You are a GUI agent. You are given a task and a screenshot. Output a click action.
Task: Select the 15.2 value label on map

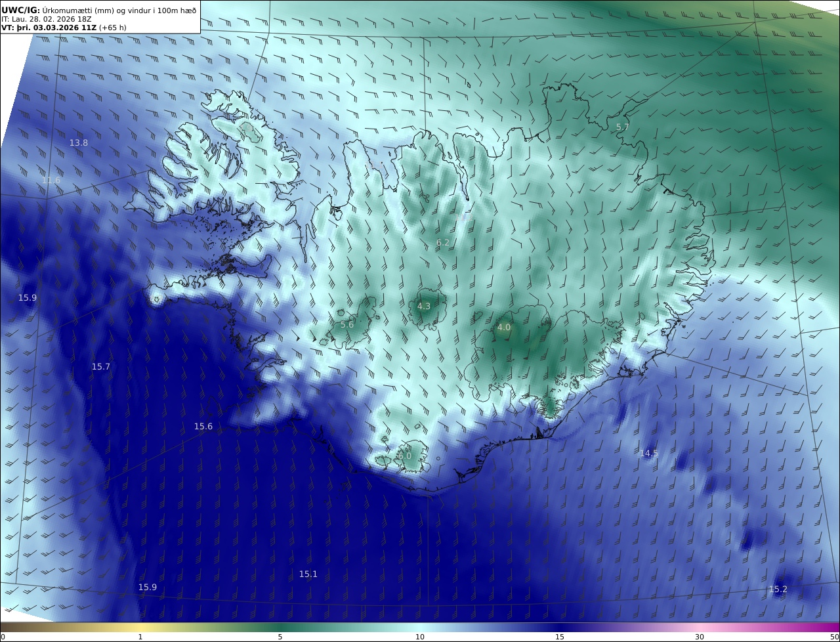click(x=778, y=589)
